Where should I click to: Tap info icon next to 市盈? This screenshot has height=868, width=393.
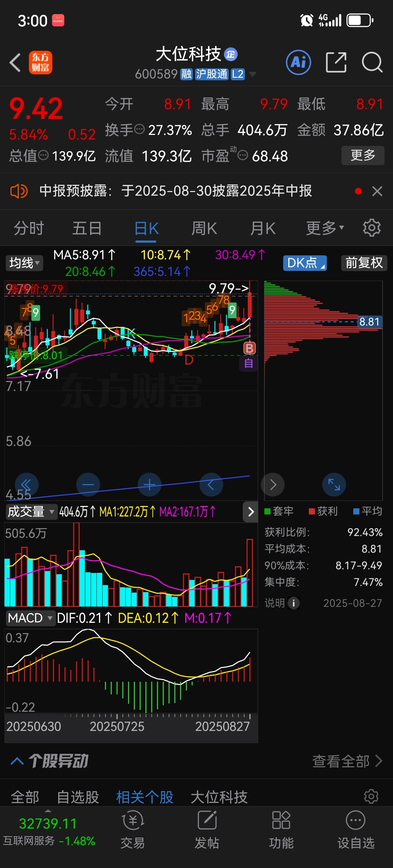click(243, 156)
